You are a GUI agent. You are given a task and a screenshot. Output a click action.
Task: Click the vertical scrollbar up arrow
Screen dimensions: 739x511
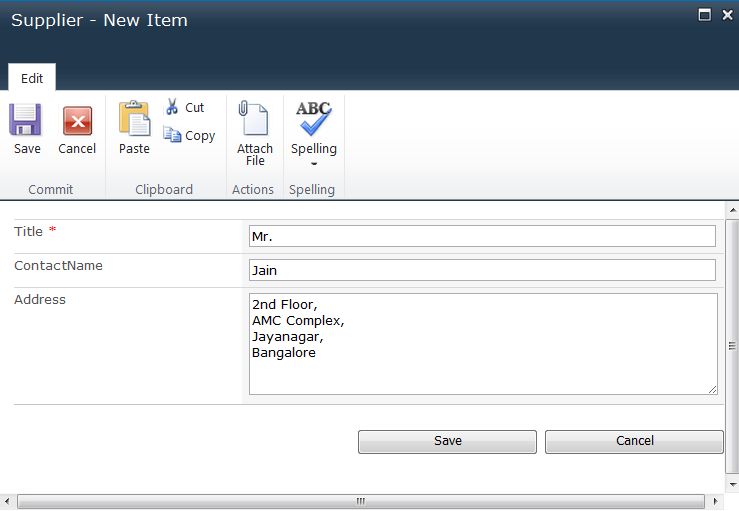732,209
